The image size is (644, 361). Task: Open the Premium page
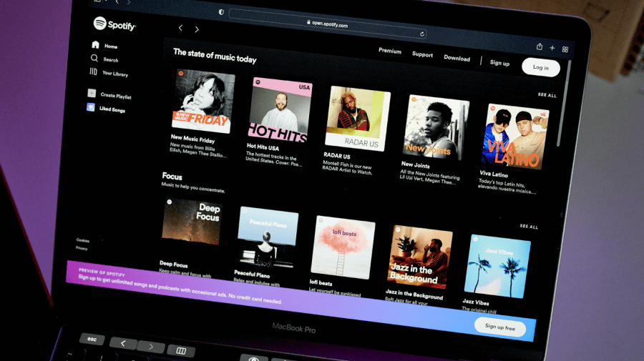coord(390,51)
